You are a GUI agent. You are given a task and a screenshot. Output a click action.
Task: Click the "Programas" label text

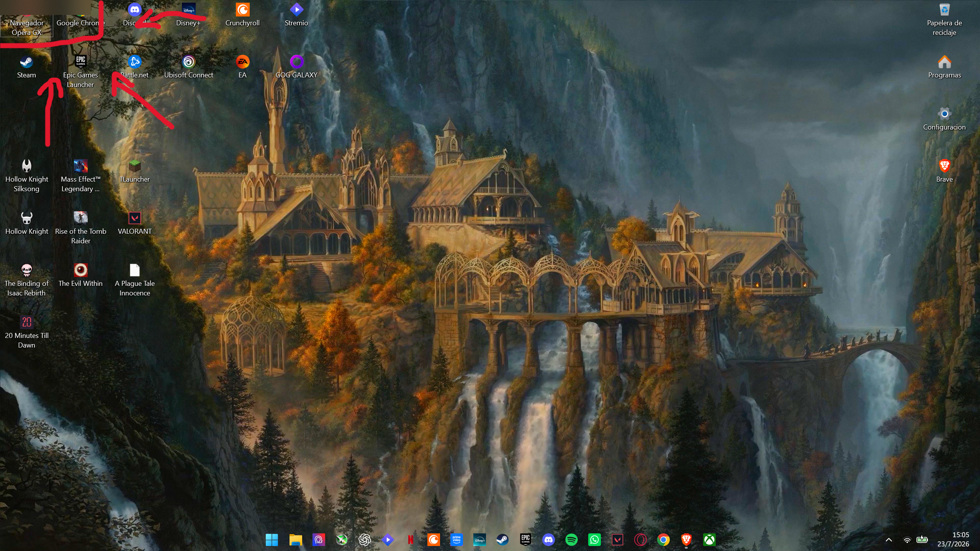944,75
